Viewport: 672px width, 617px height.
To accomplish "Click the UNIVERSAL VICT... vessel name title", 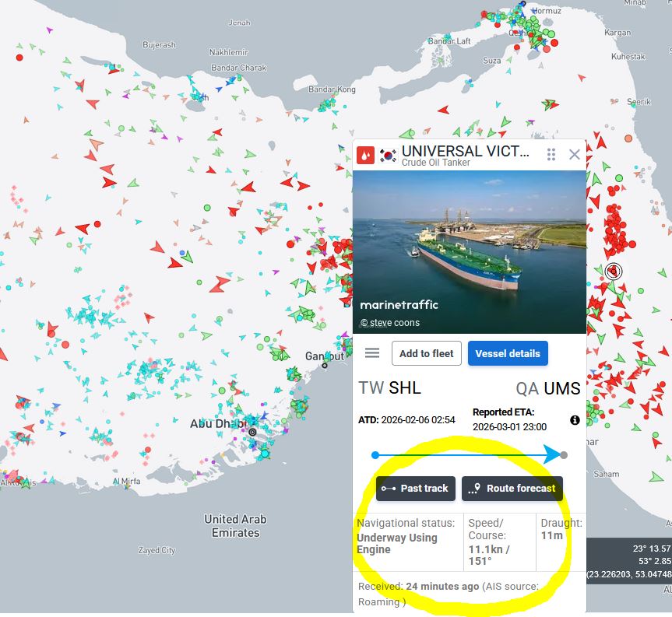I will [466, 151].
